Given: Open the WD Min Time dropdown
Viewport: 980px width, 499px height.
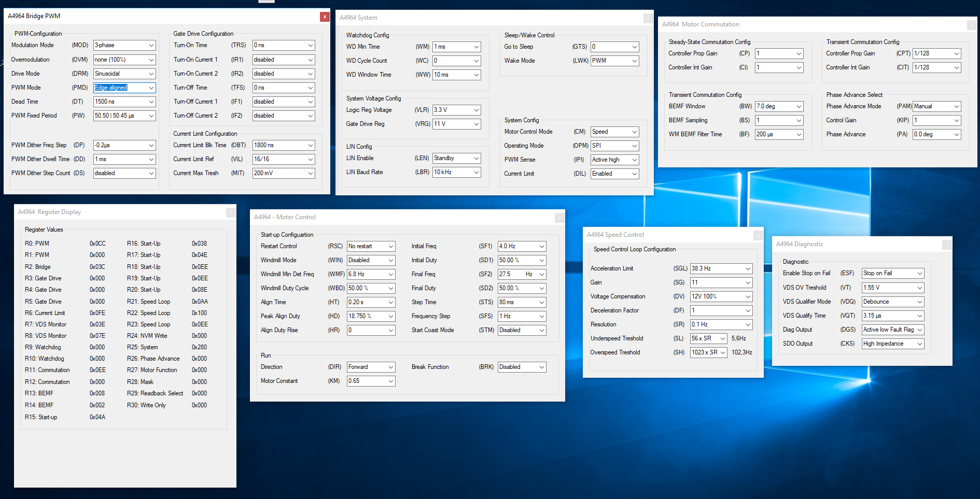Looking at the screenshot, I should (457, 47).
